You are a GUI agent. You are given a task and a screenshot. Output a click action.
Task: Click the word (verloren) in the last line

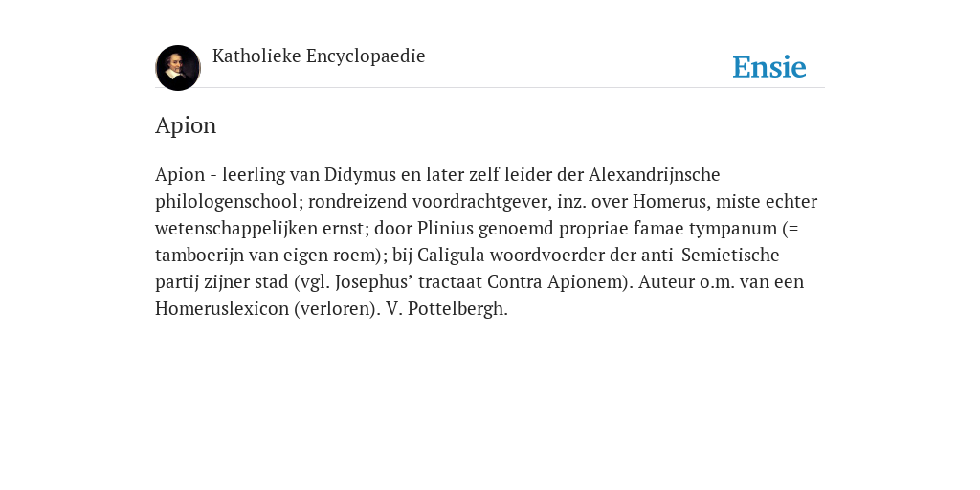[x=337, y=309]
